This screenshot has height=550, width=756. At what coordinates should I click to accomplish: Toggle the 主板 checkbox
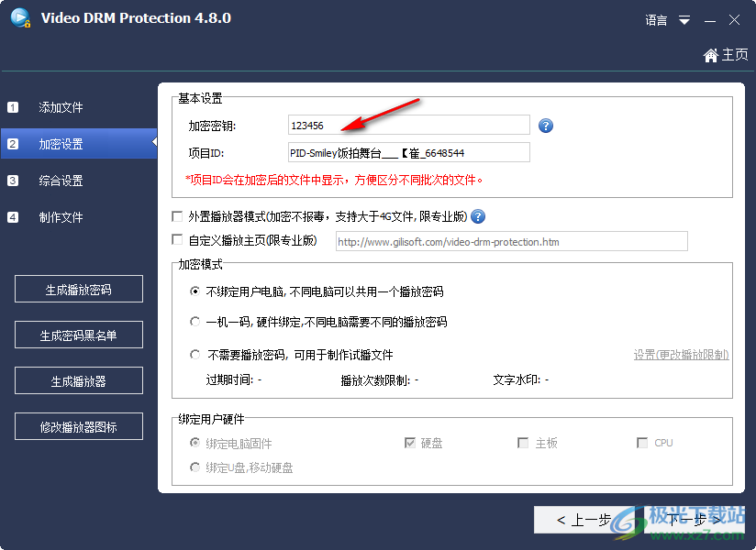523,443
